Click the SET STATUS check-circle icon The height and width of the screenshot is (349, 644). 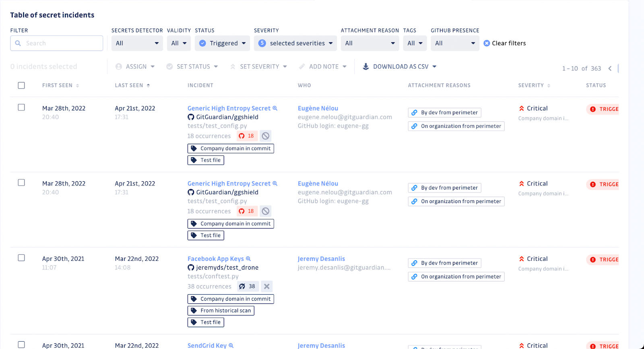pyautogui.click(x=169, y=66)
